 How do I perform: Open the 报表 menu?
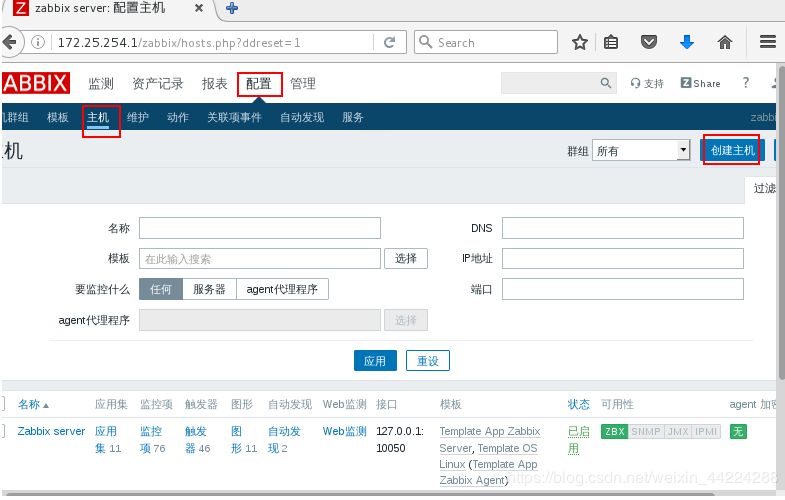coord(215,84)
